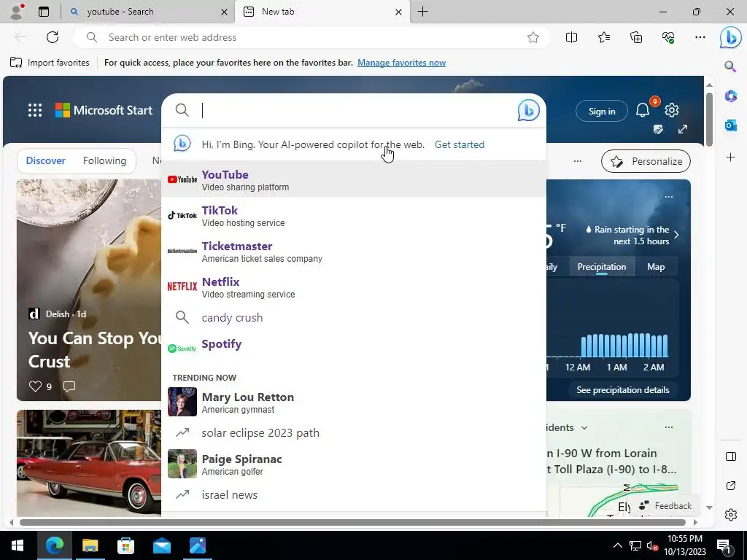The height and width of the screenshot is (560, 747).
Task: Switch to the youtube - Search tab
Action: (x=148, y=12)
